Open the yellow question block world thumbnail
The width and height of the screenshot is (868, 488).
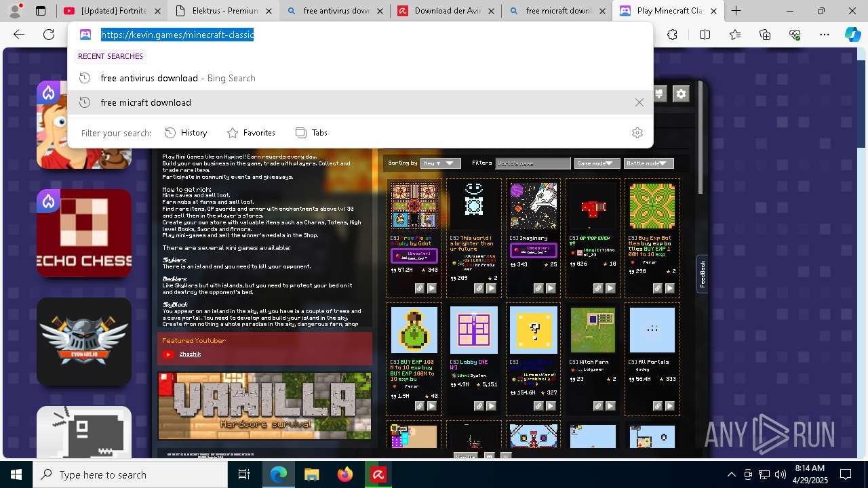tap(533, 329)
